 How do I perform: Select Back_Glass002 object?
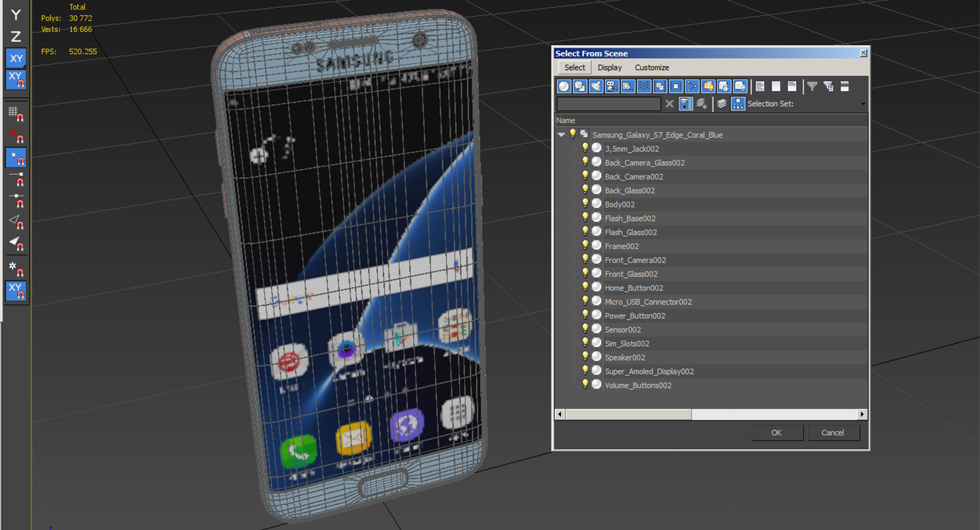point(630,191)
